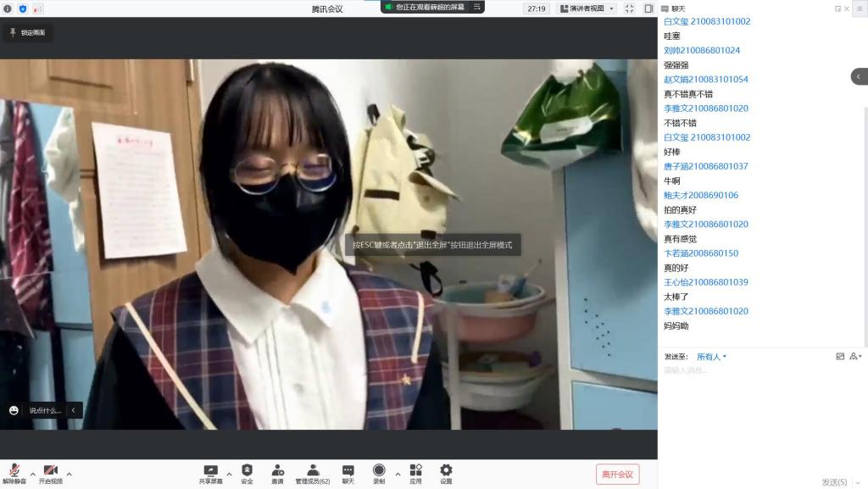
Task: Unmute the microphone (解除静音)
Action: (14, 471)
